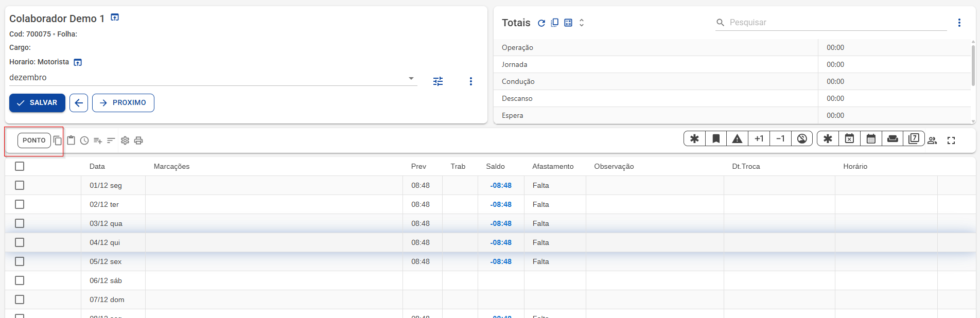
Task: Open collaborator card three-dot menu
Action: [x=470, y=81]
